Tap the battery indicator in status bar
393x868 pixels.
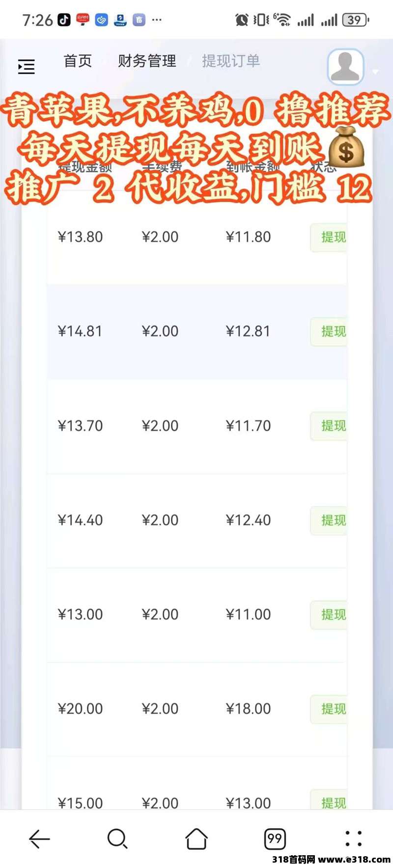click(356, 20)
